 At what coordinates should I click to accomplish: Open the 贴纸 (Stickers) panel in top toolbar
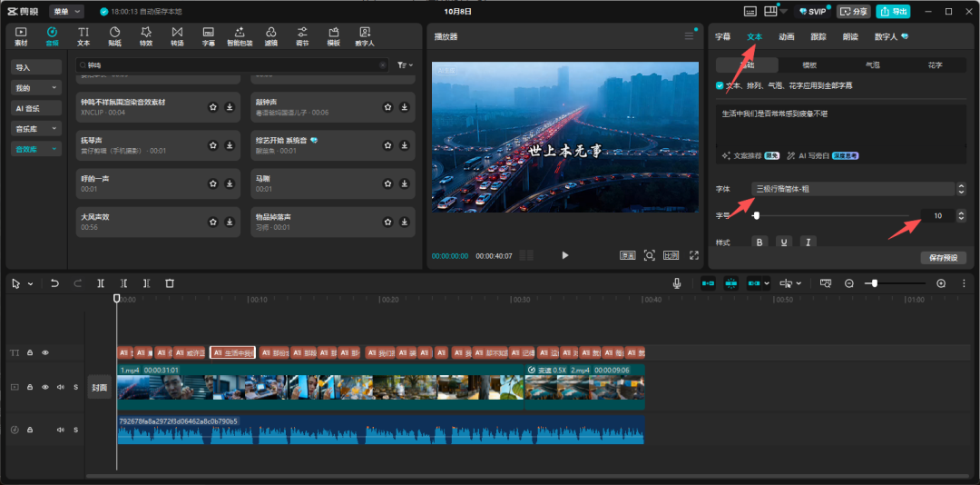click(x=114, y=36)
